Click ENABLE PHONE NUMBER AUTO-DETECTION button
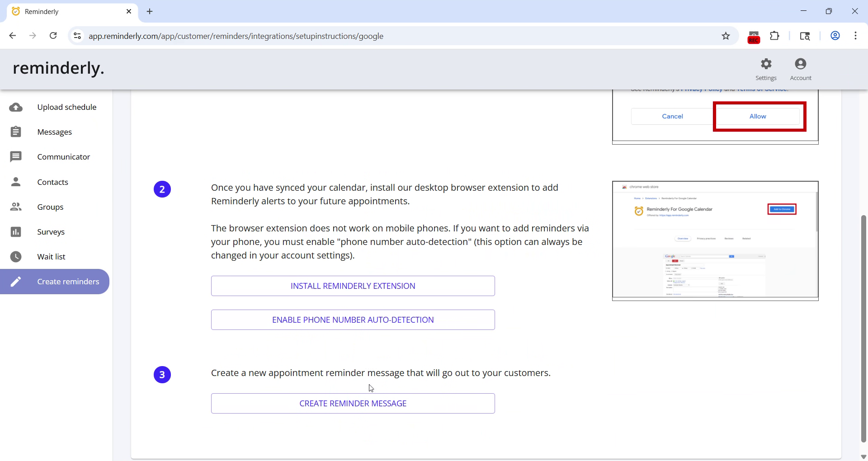This screenshot has height=461, width=868. pos(353,320)
